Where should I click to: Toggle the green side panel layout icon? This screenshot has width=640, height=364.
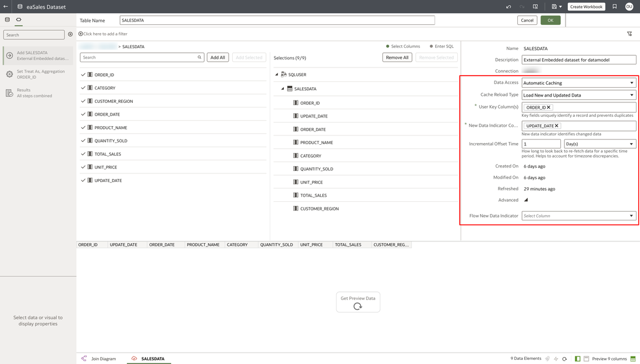[578, 359]
